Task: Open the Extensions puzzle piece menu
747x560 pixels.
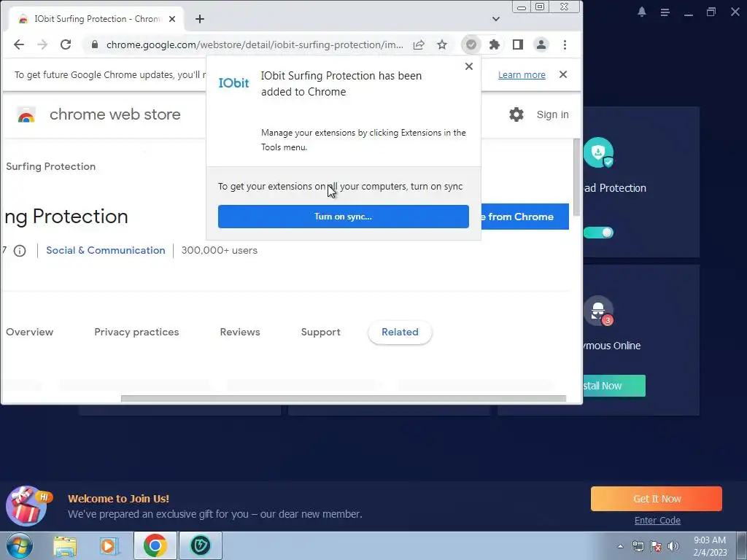Action: (495, 44)
